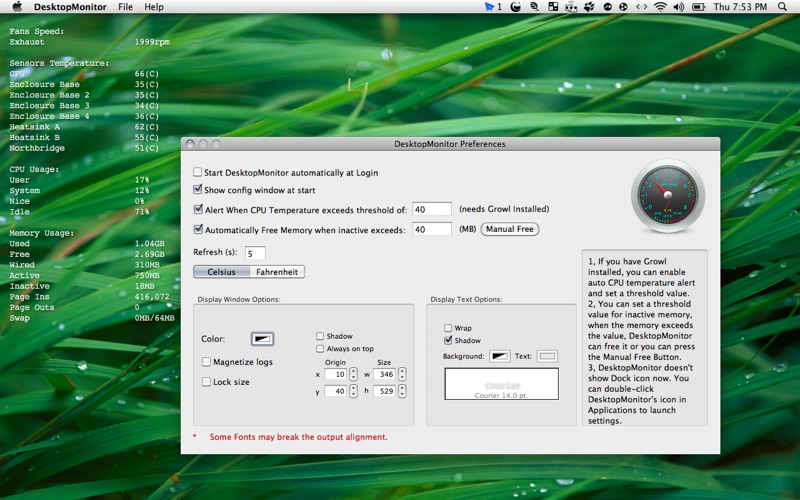Toggle Automatically Free Memory checkbox
The height and width of the screenshot is (500, 800).
click(198, 229)
